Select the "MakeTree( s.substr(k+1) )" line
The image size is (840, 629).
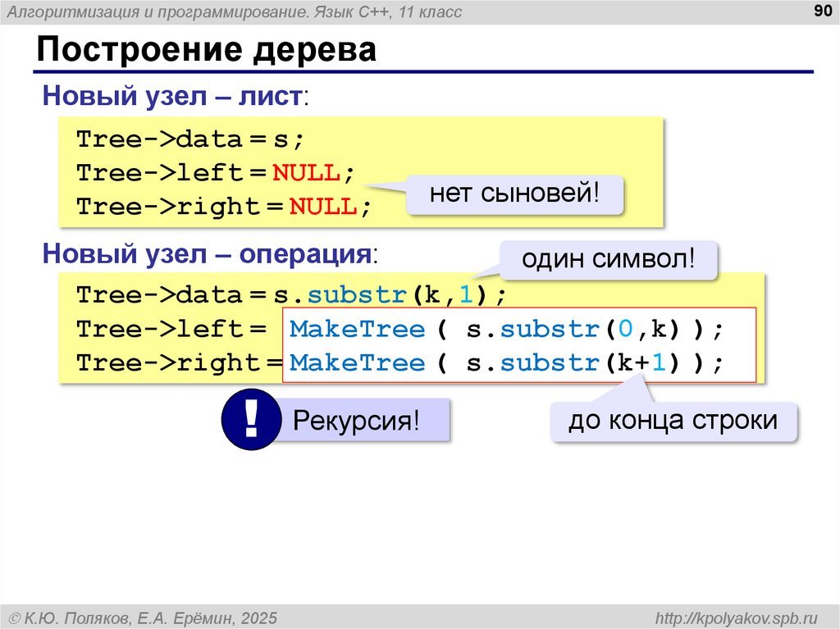(x=508, y=362)
